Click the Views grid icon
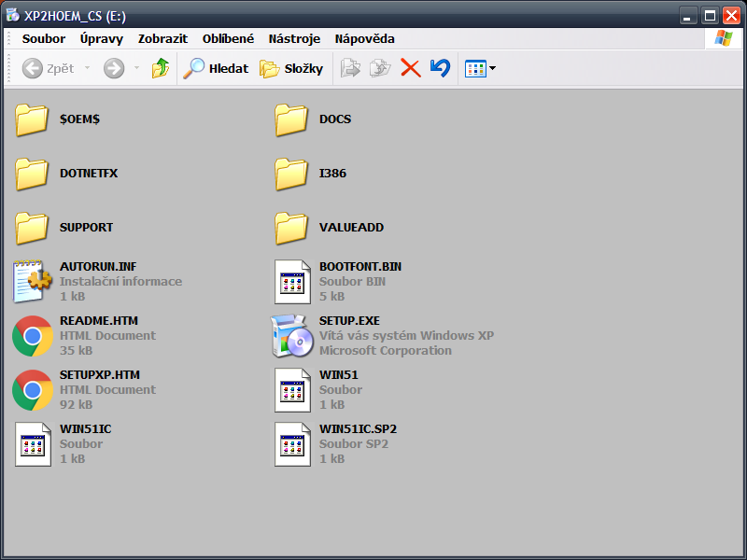Viewport: 747px width, 560px height. pos(475,68)
